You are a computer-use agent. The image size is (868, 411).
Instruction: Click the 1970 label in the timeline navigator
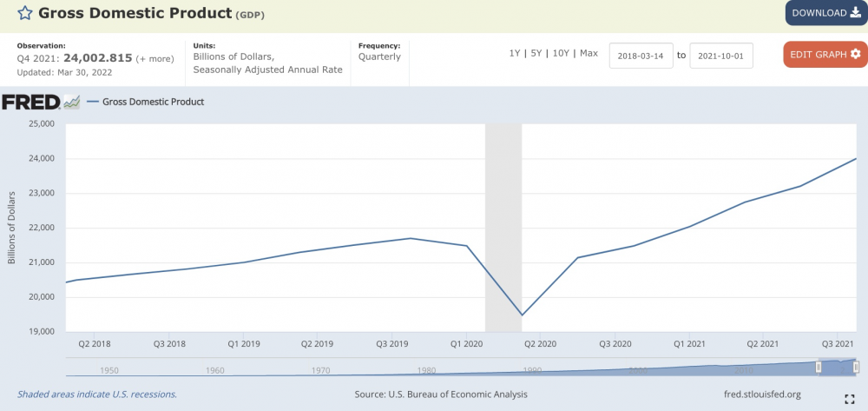click(x=320, y=370)
